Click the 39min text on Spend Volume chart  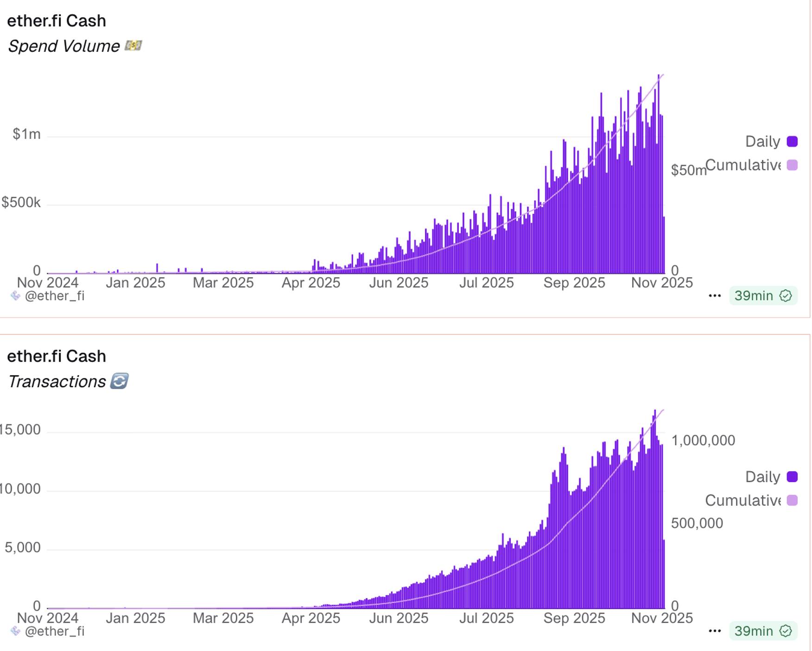click(x=754, y=296)
